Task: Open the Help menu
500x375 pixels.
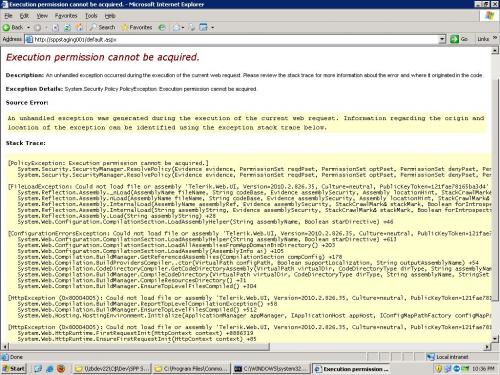Action: click(x=110, y=16)
